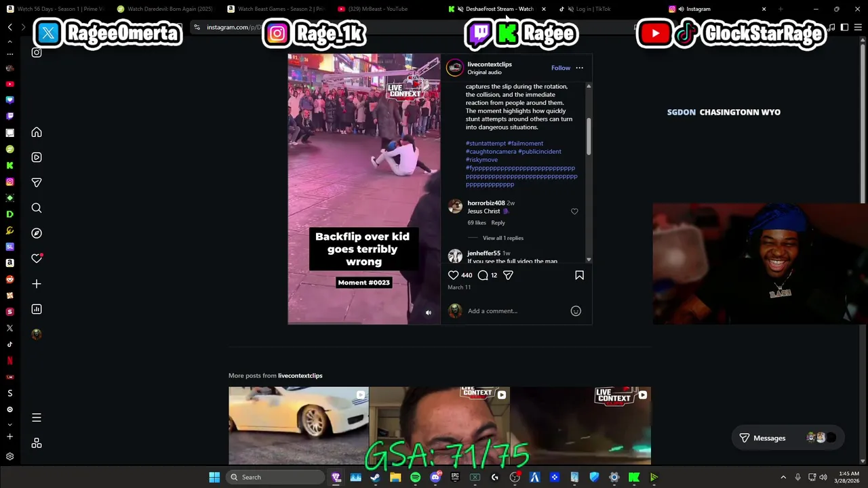Open TikTok in the browser sidebar
Screen dimensions: 868x488
point(9,344)
